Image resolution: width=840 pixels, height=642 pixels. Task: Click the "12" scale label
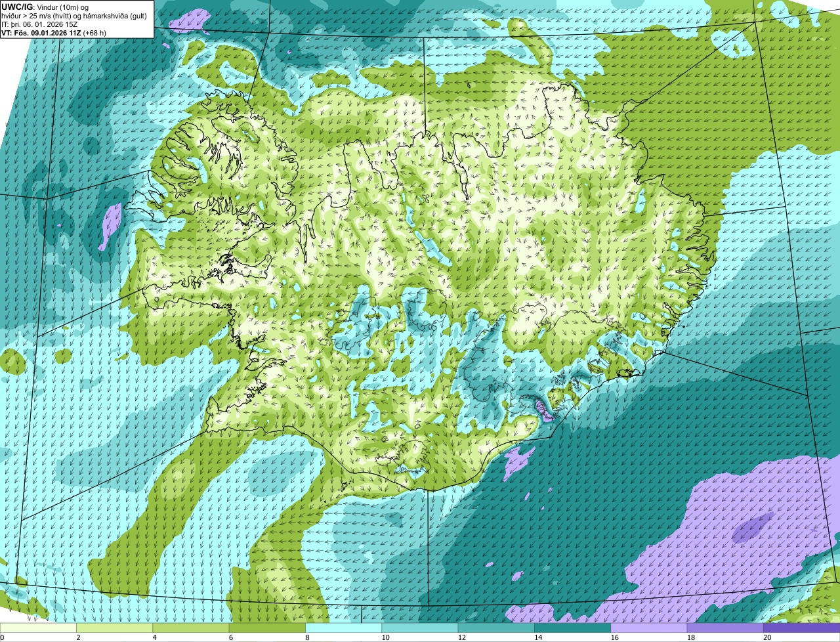click(461, 637)
